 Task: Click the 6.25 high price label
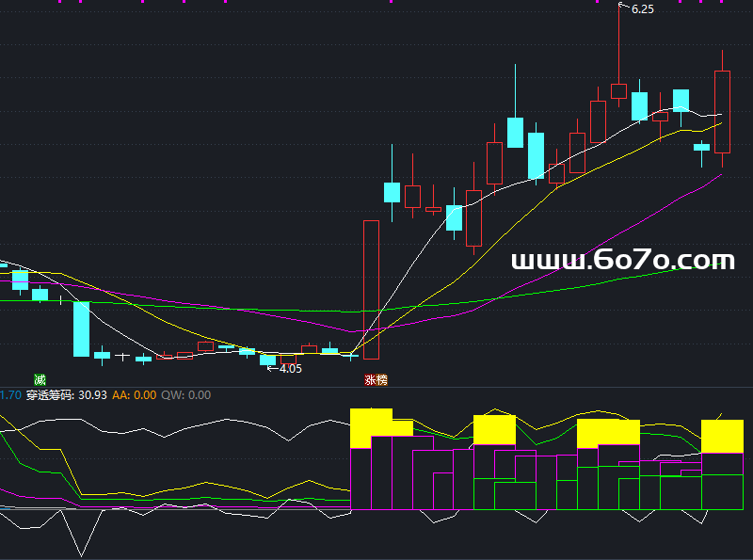(642, 9)
